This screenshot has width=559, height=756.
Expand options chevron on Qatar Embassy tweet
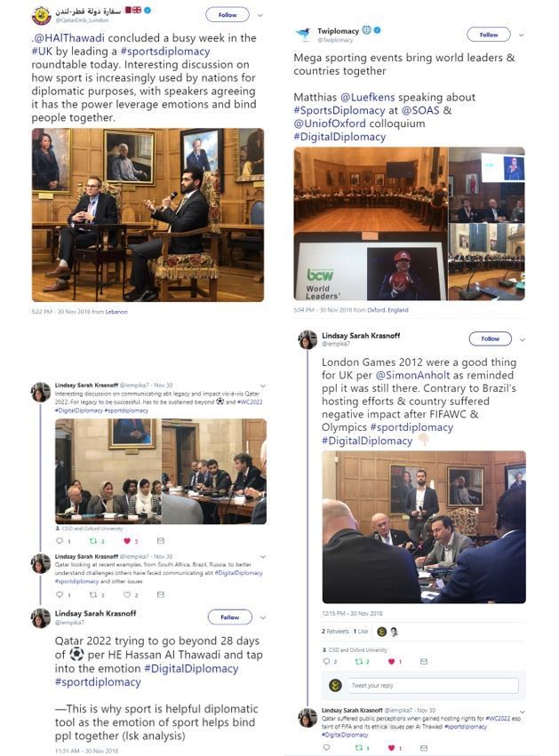(x=260, y=15)
